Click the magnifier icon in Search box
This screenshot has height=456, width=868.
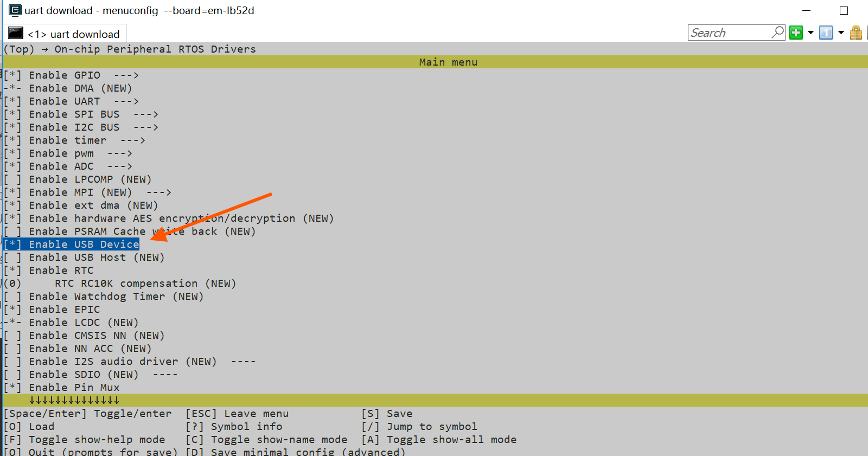[778, 33]
